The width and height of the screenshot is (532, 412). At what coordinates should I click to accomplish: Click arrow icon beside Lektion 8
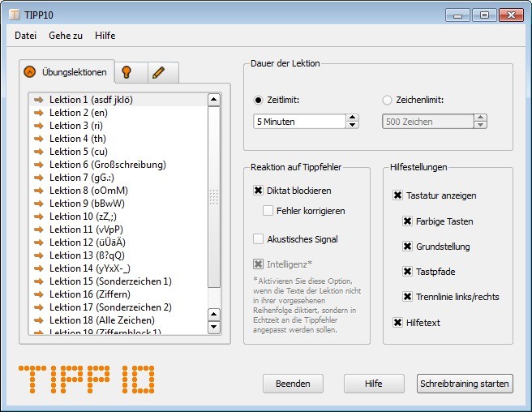click(x=39, y=191)
